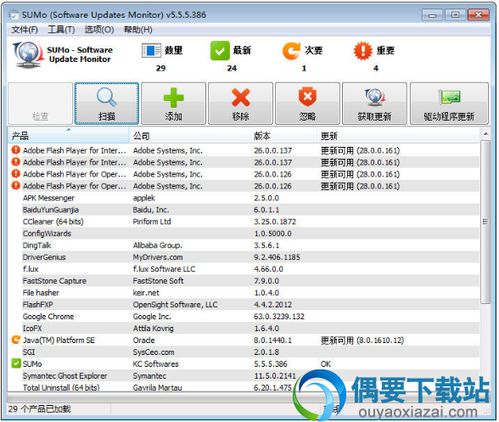Click the 移除 red X button
The image size is (499, 422).
[x=241, y=104]
